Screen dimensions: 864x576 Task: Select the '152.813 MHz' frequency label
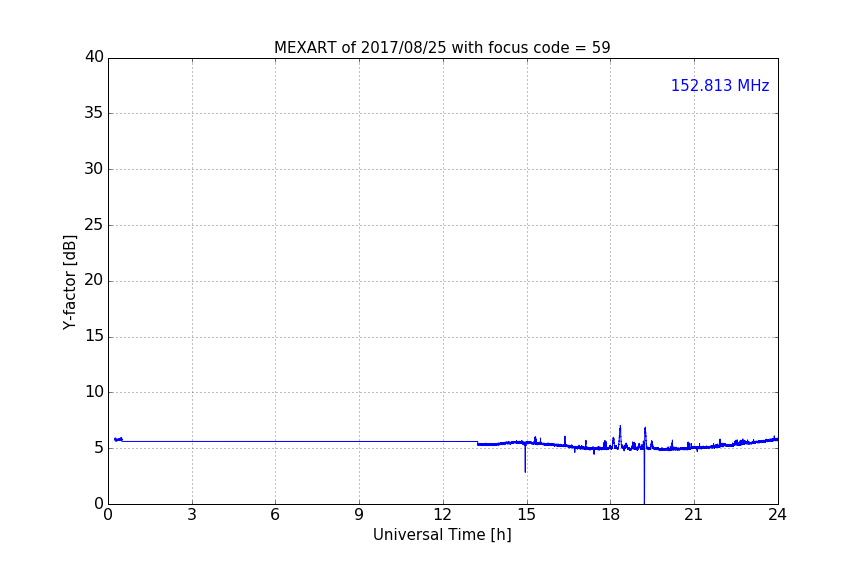tap(720, 85)
